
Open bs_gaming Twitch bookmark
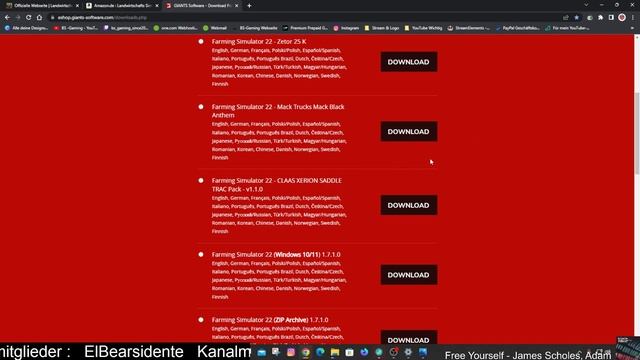click(x=126, y=28)
